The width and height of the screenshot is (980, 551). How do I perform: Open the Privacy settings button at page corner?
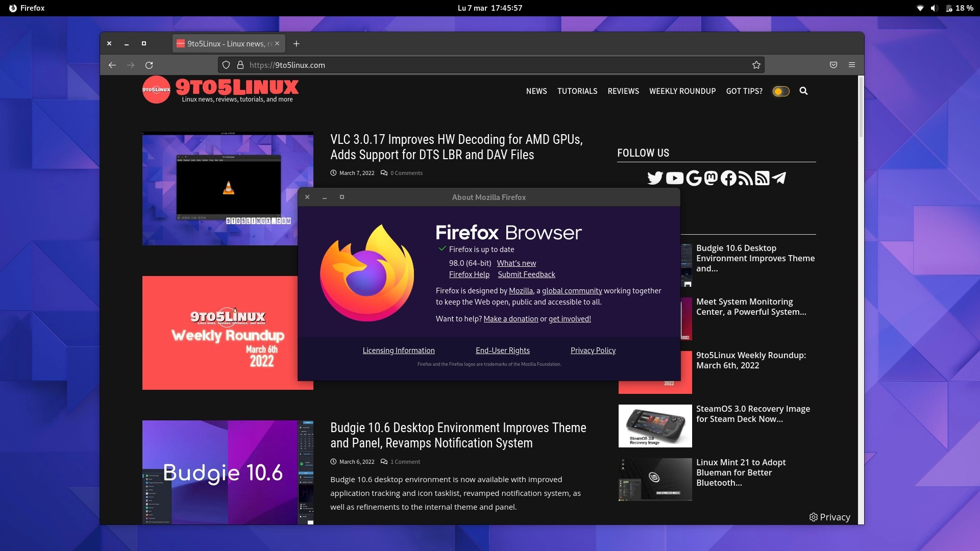tap(830, 517)
